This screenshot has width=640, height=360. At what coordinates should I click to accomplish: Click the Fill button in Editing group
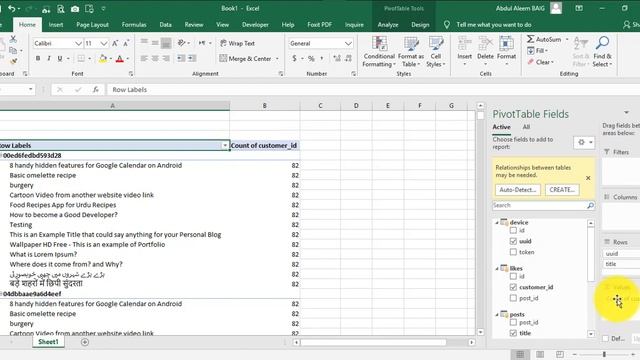coord(538,51)
